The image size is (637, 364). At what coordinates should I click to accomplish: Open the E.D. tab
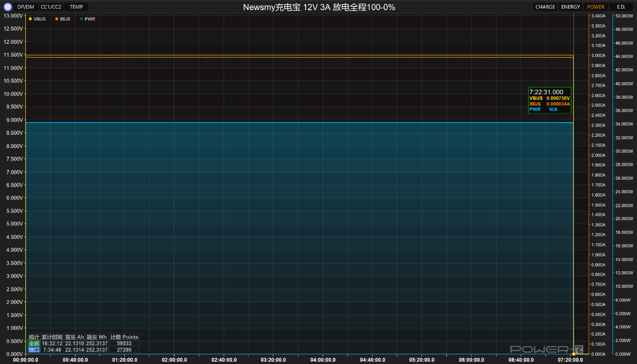621,7
